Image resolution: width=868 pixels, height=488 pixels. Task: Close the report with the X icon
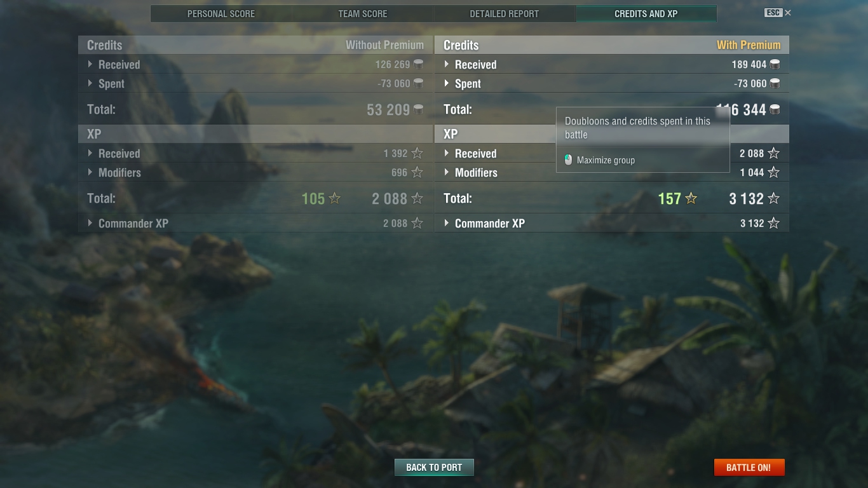788,13
